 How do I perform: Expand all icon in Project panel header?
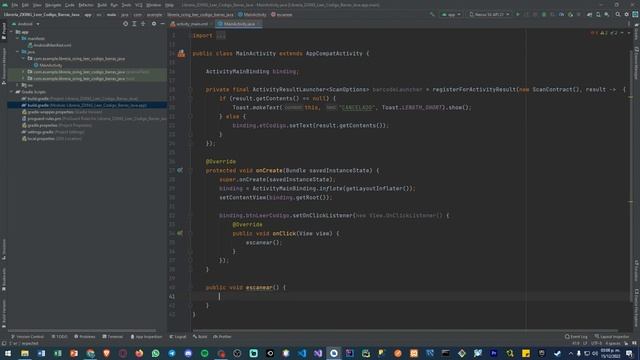134,24
